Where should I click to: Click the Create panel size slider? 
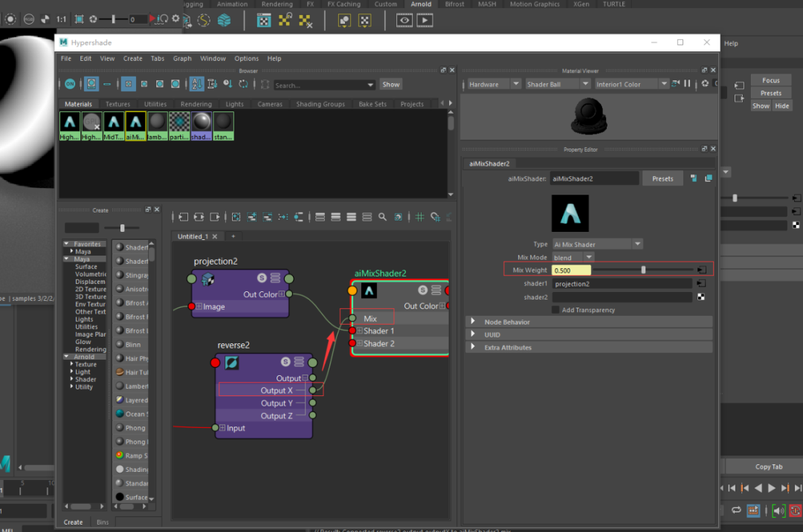click(x=123, y=227)
